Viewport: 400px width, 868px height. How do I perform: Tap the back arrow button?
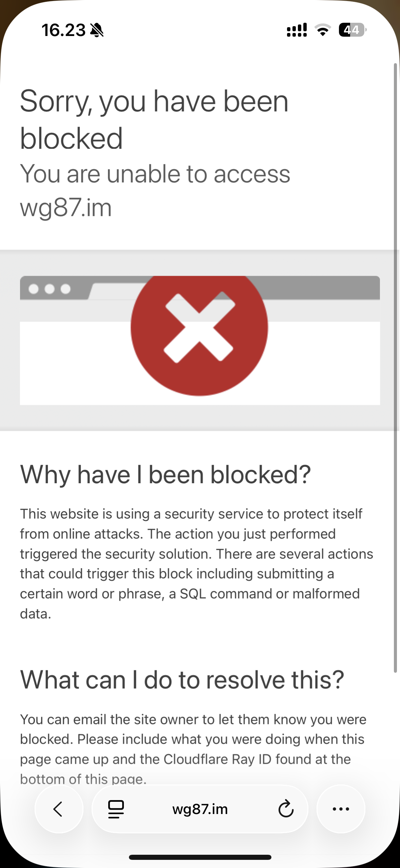click(x=59, y=809)
